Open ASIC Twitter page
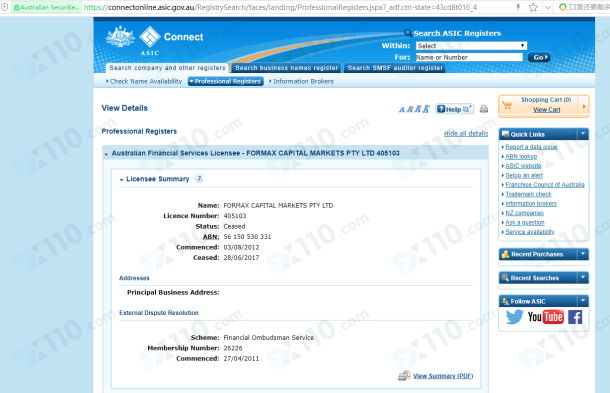This screenshot has height=393, width=610. click(x=514, y=317)
